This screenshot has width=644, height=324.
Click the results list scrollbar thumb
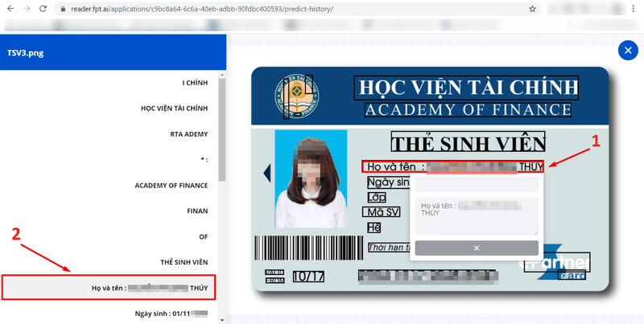point(222,129)
